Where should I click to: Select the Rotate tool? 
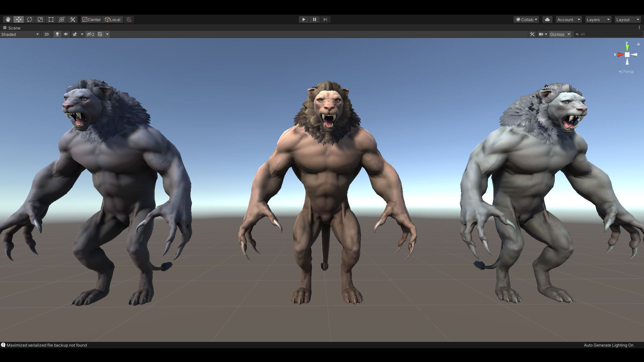(x=30, y=19)
